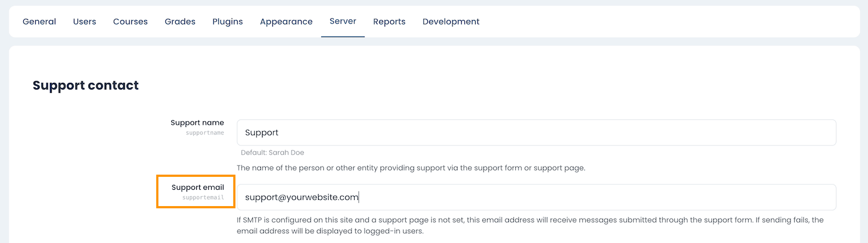
Task: Click the 'Support name' field label
Action: pyautogui.click(x=197, y=123)
